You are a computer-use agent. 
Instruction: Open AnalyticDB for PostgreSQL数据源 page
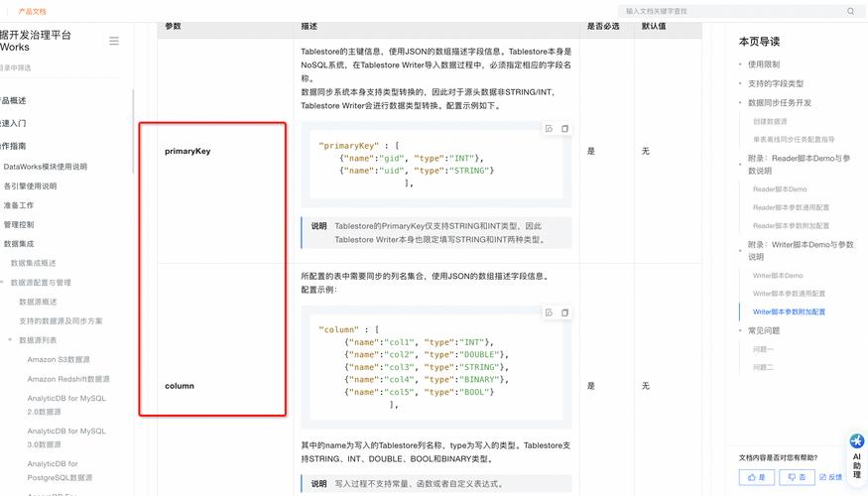pos(60,470)
